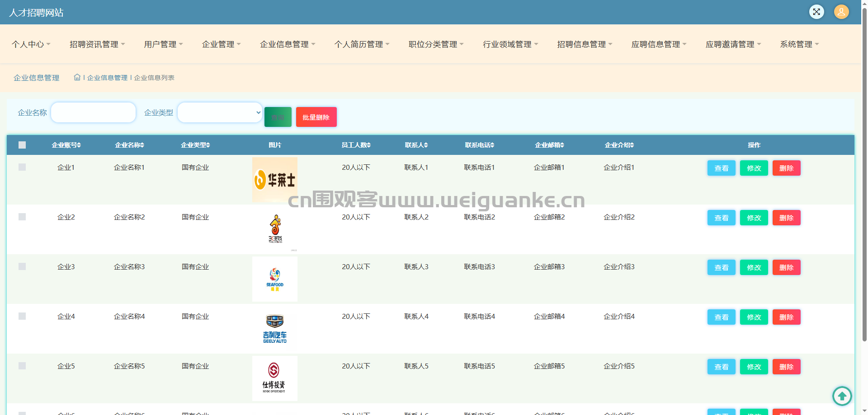Screen dimensions: 868x415
Task: Click the back-to-top arrow icon
Action: [x=842, y=396]
